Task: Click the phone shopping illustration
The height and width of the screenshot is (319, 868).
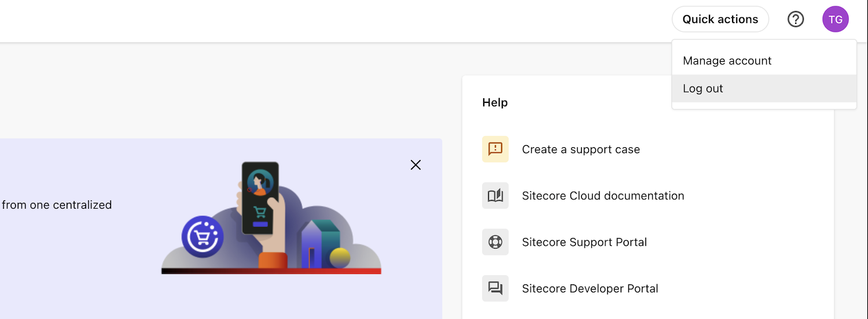Action: [x=271, y=218]
